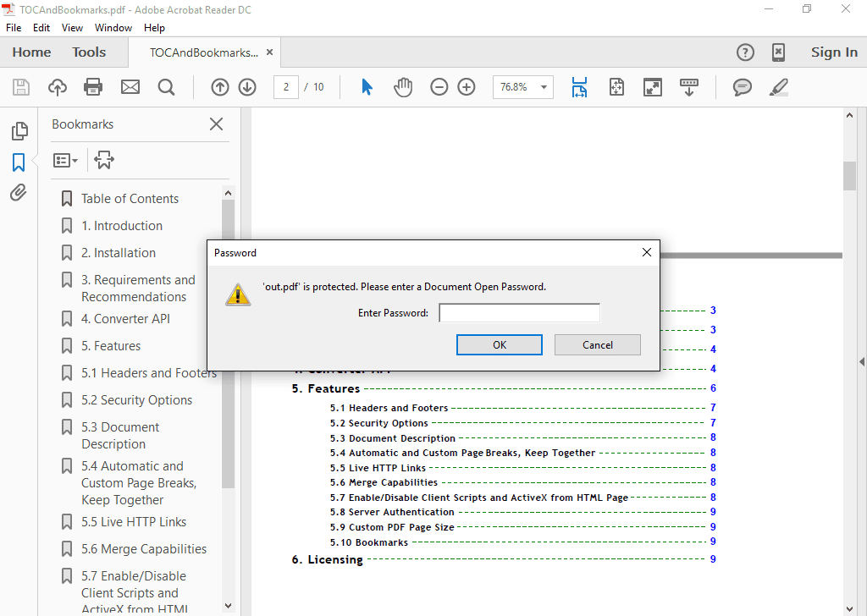This screenshot has width=867, height=616.
Task: Open the bookmarks Options dropdown
Action: point(65,161)
